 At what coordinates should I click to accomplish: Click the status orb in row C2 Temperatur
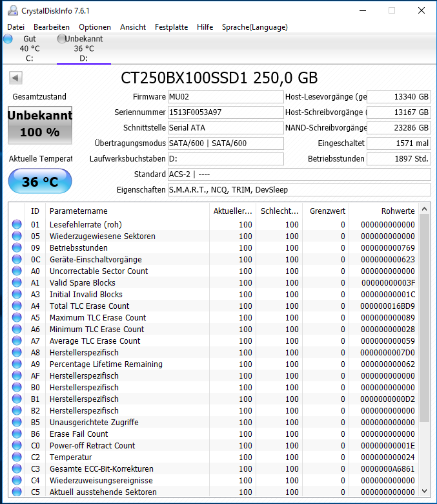pos(17,457)
